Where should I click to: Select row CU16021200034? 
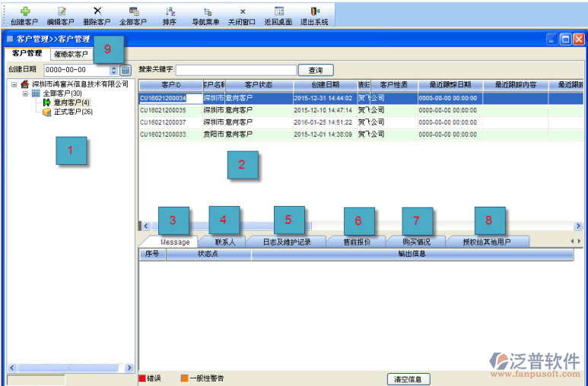point(361,98)
